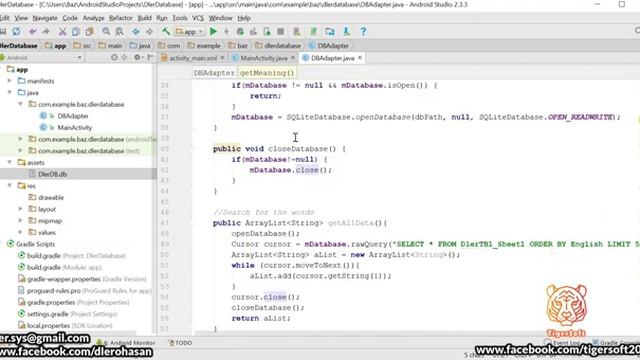Click Scroll from Source target icon
Image resolution: width=640 pixels, height=360 pixels.
[114, 58]
